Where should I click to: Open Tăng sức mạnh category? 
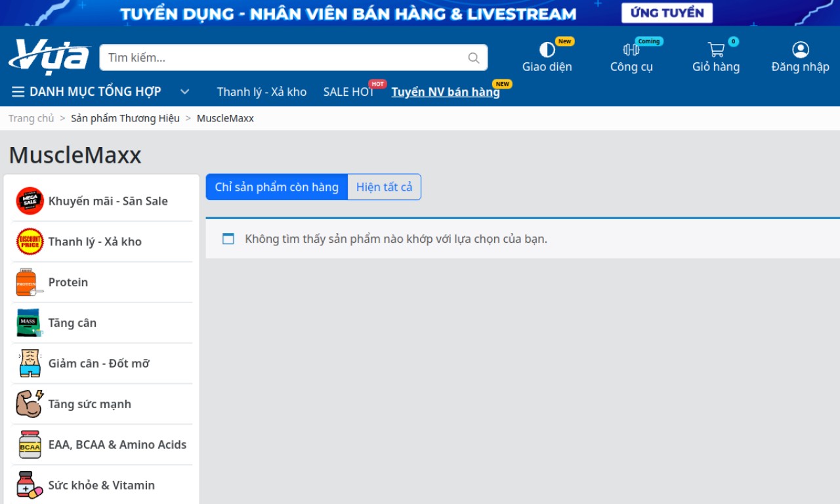[90, 404]
